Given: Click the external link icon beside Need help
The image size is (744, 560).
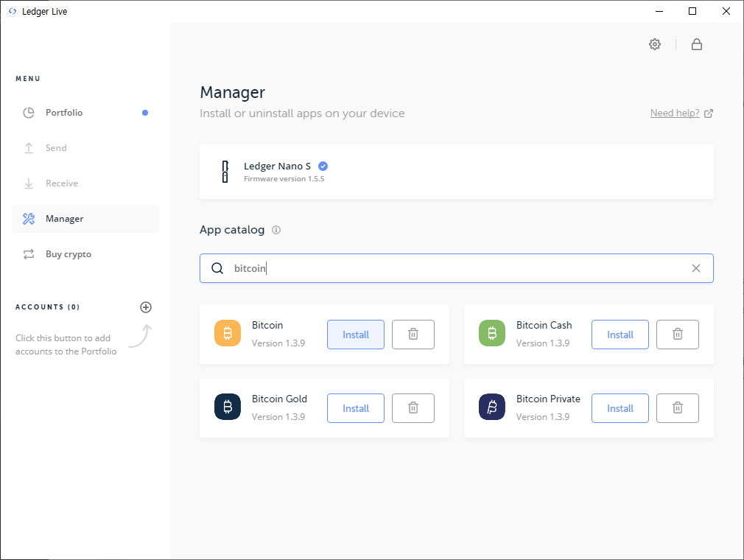Looking at the screenshot, I should pyautogui.click(x=709, y=113).
